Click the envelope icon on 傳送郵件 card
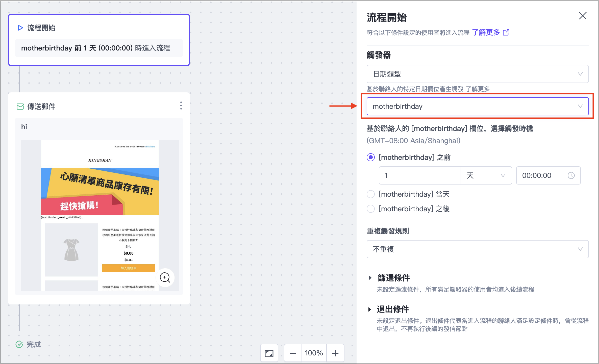The image size is (599, 364). click(20, 107)
